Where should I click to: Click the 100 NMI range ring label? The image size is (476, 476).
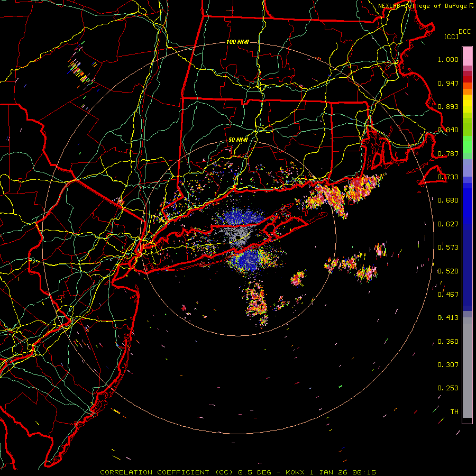(x=237, y=42)
